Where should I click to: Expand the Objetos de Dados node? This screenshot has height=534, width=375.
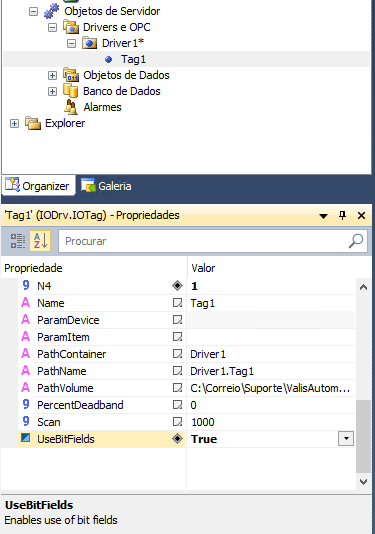point(52,75)
